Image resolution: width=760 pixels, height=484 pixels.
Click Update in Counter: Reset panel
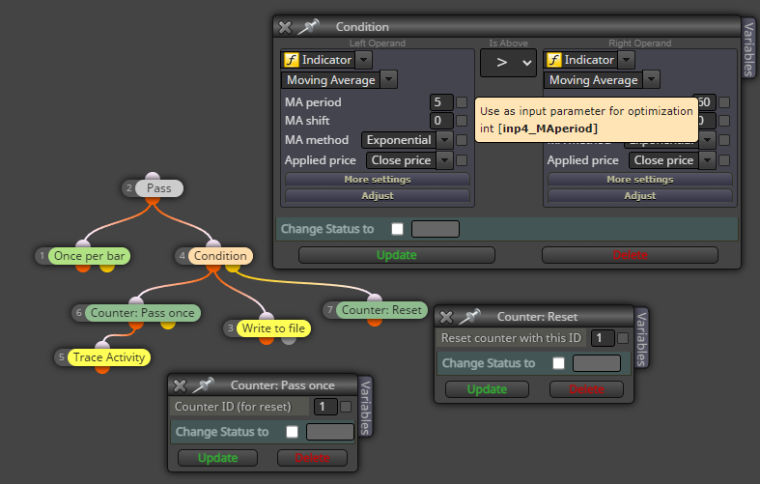pos(487,390)
